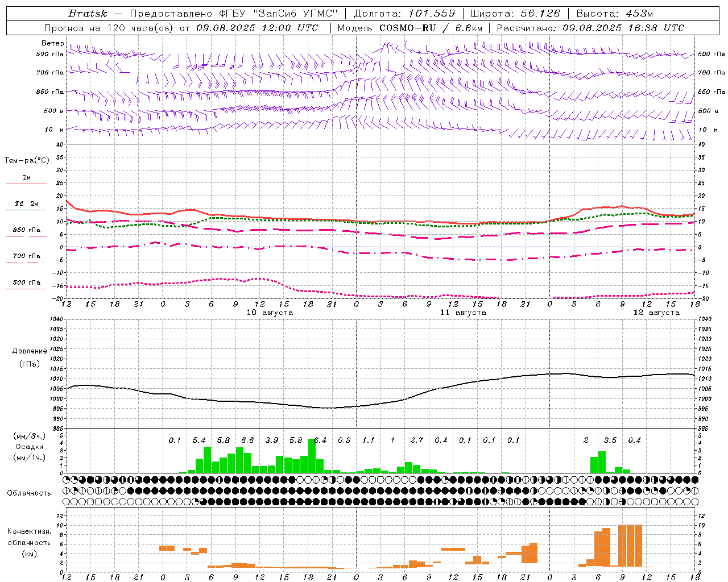Image resolution: width=728 pixels, height=582 pixels.
Task: Click the '(мм/3ч.)' precipitation unit label
Action: tap(29, 436)
